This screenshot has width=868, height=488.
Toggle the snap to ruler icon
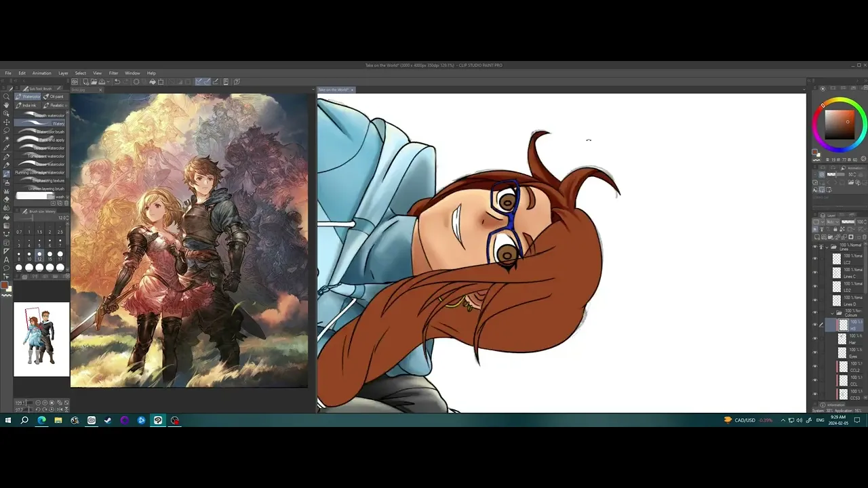(x=199, y=81)
